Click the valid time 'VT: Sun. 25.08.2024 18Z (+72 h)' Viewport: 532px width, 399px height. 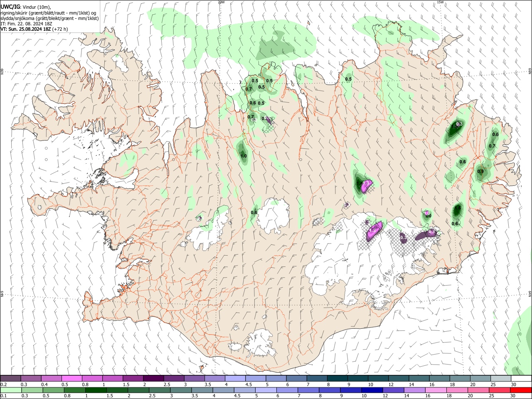(x=34, y=29)
